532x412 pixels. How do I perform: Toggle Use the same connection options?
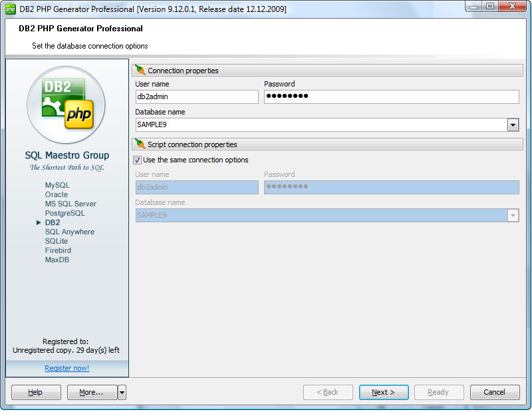[x=138, y=160]
